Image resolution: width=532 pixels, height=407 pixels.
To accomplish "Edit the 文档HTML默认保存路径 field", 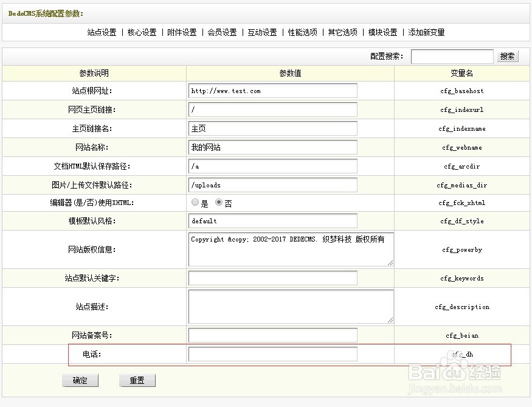I will pos(273,166).
